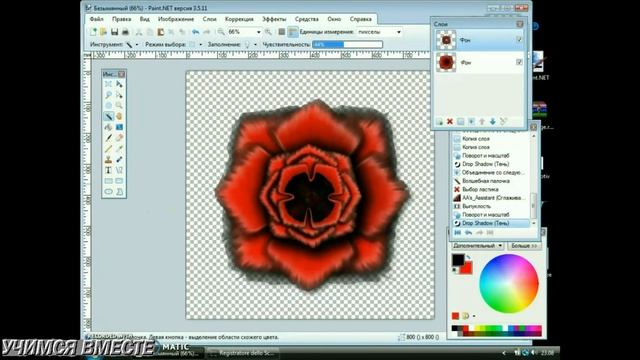Select Выбор ластика history entry
This screenshot has height=360, width=640.
coord(491,189)
